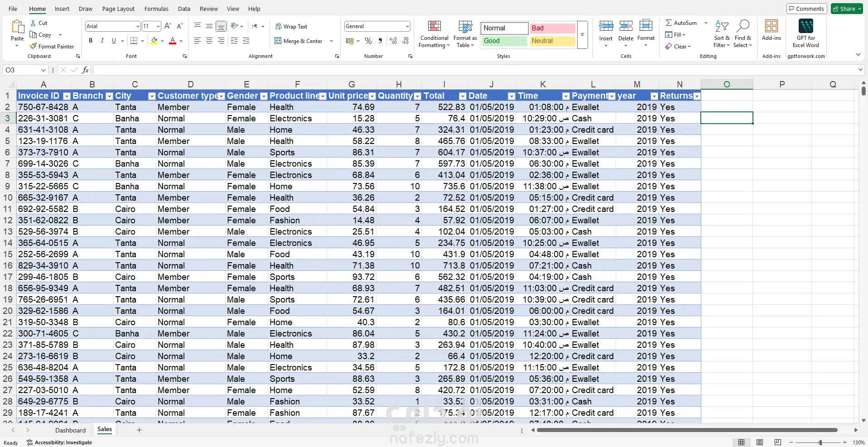Screen dimensions: 868x447
Task: Open Find & Select
Action: [x=743, y=34]
